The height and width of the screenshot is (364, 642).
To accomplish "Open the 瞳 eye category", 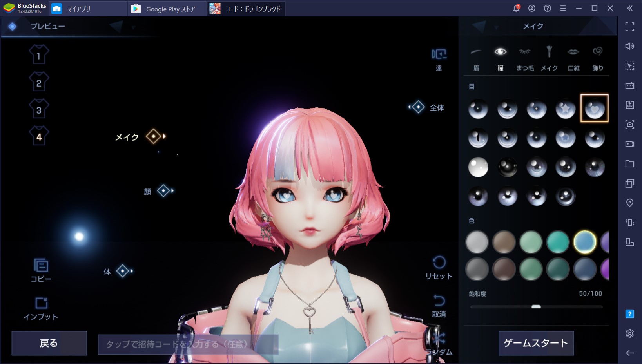I will 501,58.
